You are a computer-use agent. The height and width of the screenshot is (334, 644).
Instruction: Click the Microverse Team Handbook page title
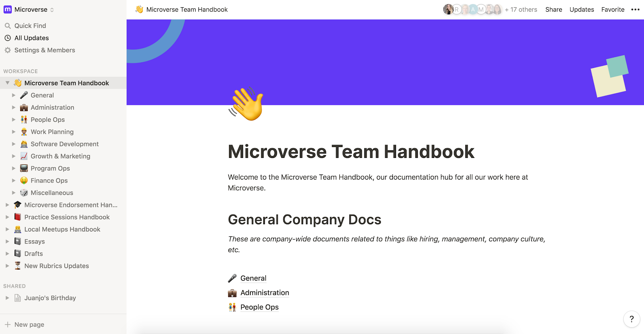pos(351,152)
